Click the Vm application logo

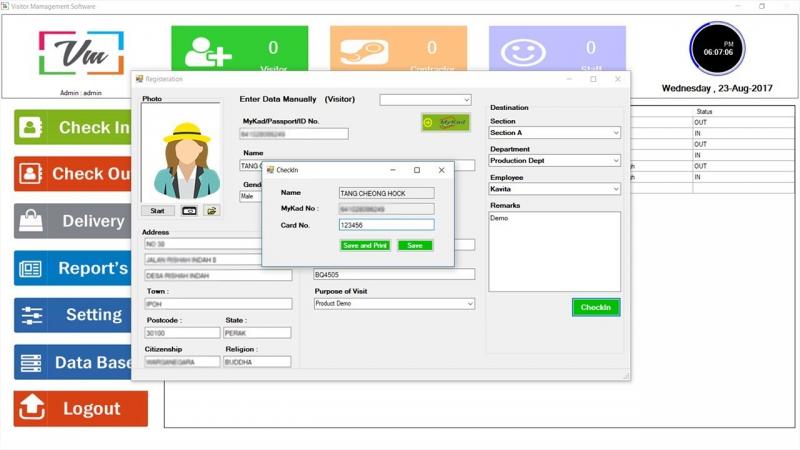click(82, 53)
